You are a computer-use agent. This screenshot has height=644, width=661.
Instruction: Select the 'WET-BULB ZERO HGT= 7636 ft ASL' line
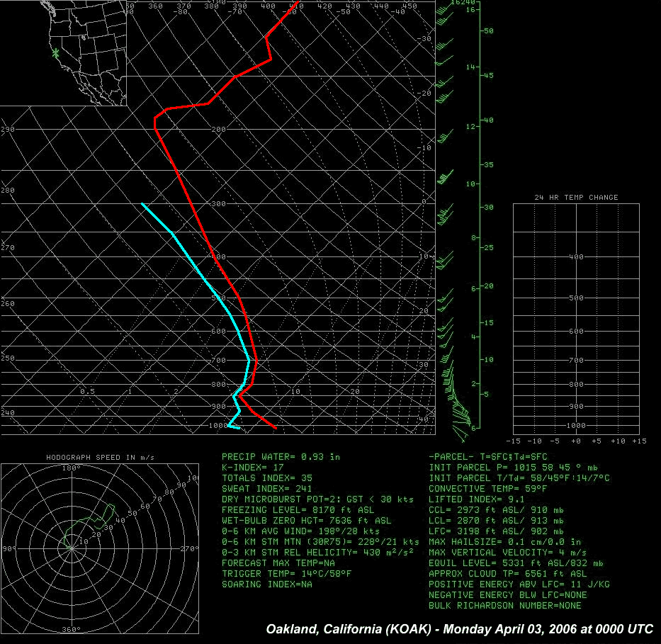tap(307, 521)
